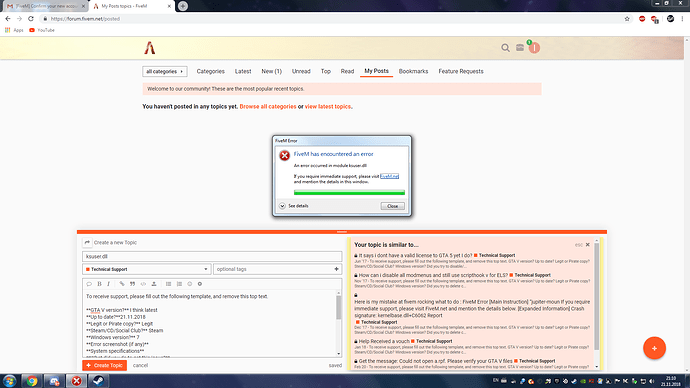Click the plus on optional tags field

click(336, 269)
